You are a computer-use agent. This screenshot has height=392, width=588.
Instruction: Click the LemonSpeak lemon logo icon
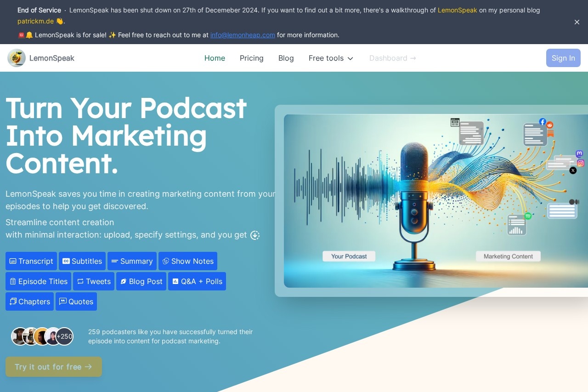click(x=17, y=58)
